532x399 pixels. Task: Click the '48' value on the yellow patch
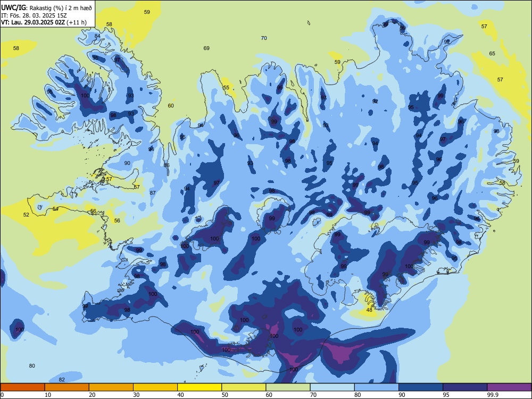tap(370, 310)
